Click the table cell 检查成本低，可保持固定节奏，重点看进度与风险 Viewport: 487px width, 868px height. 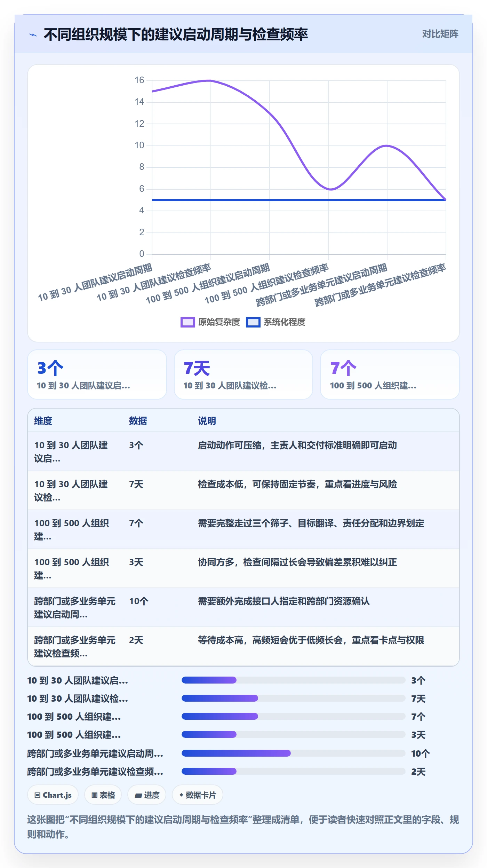pyautogui.click(x=297, y=484)
